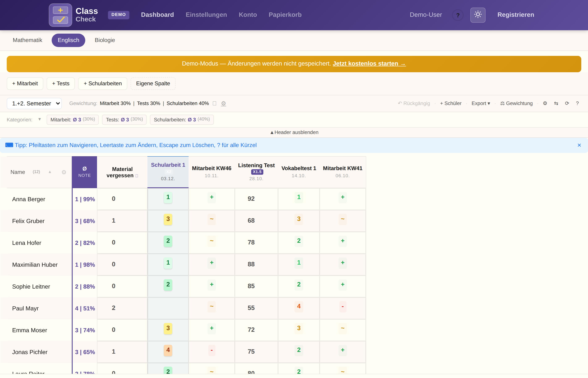Click the toolbar settings gear icon

[x=545, y=103]
